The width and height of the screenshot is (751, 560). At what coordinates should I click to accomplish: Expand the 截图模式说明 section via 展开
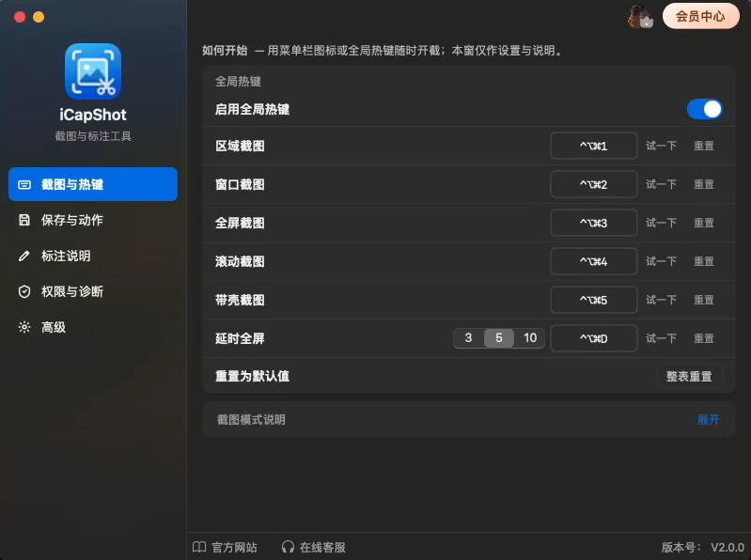[x=708, y=420]
